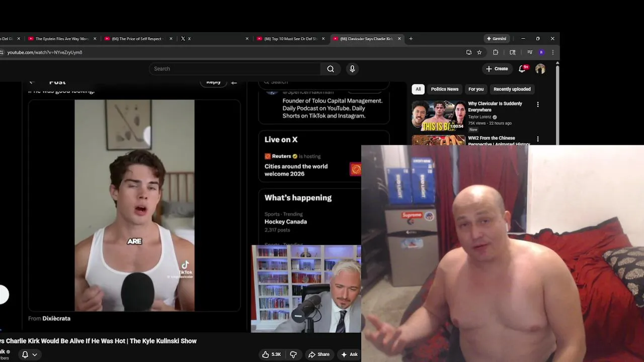Click the YouTube search magnifier button
644x362 pixels.
click(x=331, y=69)
